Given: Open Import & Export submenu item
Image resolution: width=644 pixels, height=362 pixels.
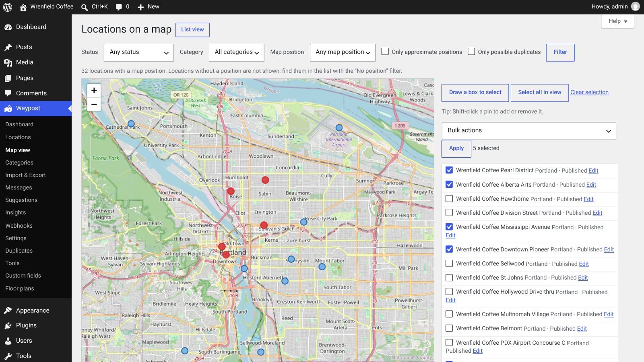Looking at the screenshot, I should 25,175.
